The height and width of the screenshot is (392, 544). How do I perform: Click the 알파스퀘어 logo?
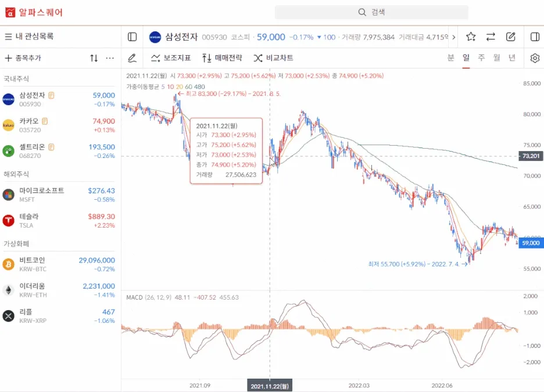tap(34, 12)
